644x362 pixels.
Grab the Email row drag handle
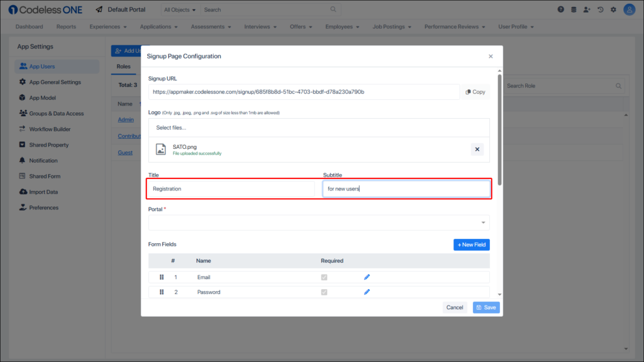pos(162,277)
